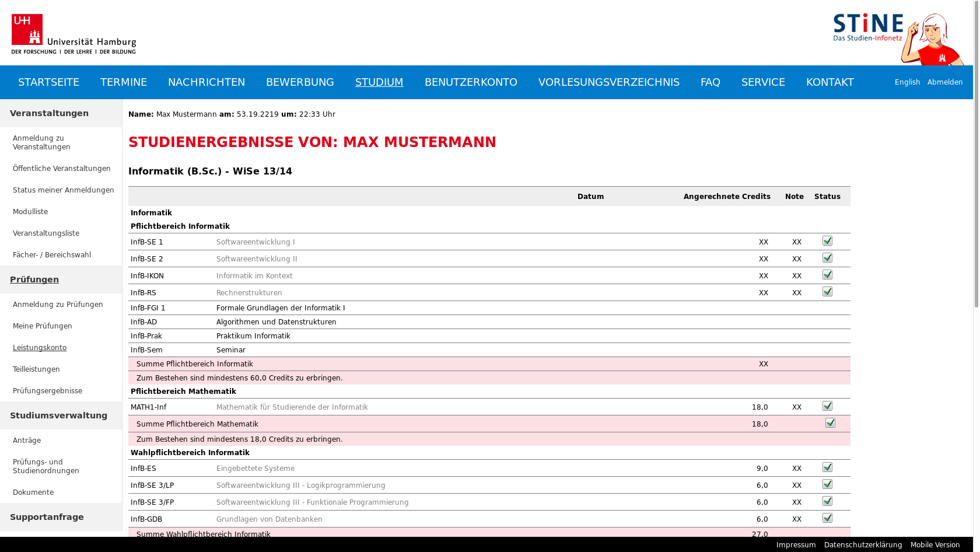980x552 pixels.
Task: Switch to the VORLESUNGSVERZEICHNIS menu item
Action: click(609, 82)
